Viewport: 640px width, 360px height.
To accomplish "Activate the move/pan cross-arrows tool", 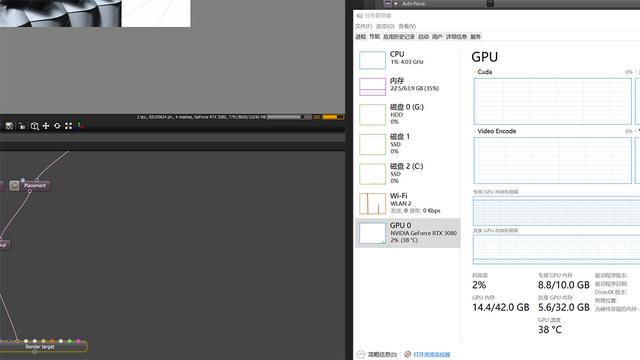I will tap(46, 126).
